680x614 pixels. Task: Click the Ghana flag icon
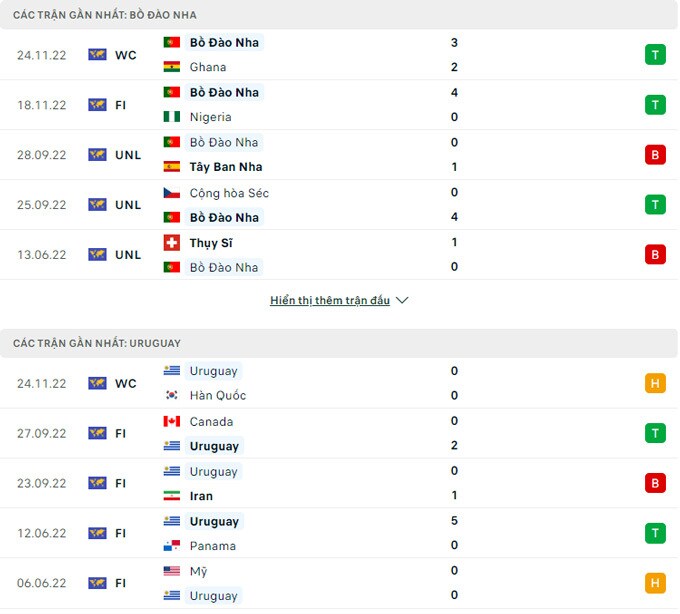point(171,67)
